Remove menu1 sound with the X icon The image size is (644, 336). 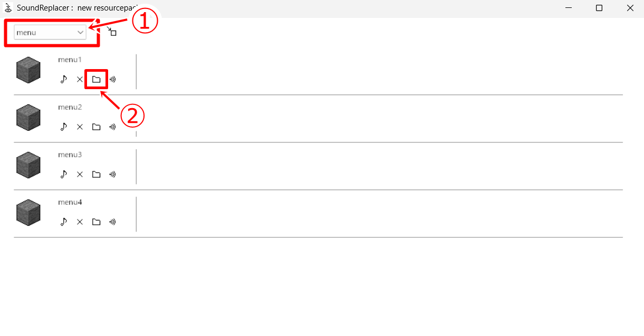tap(80, 80)
